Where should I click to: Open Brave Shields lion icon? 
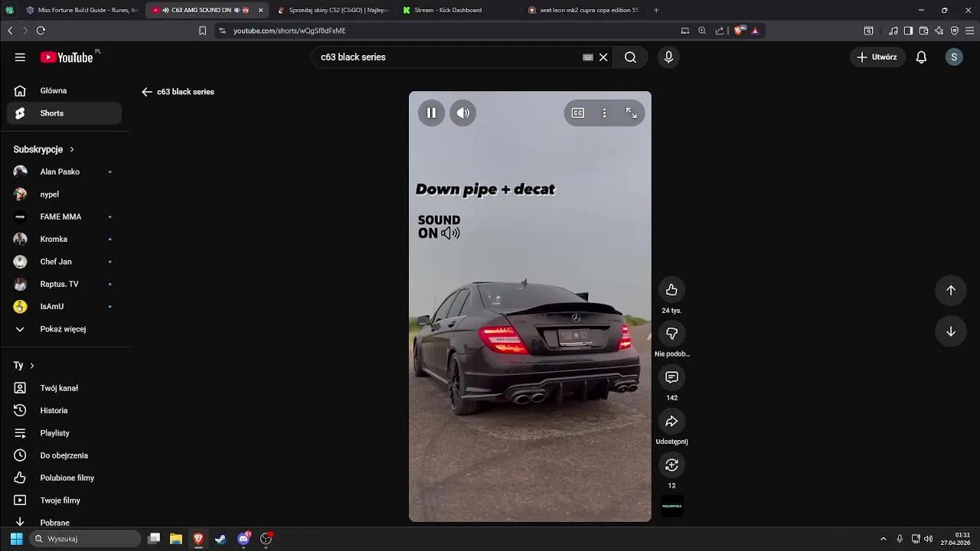tap(738, 31)
